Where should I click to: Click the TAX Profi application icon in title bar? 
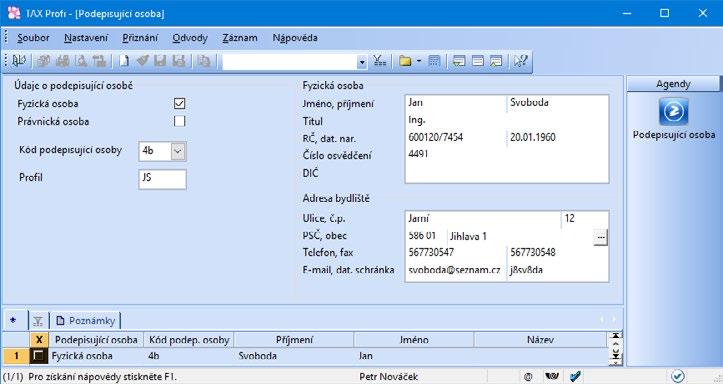point(14,13)
